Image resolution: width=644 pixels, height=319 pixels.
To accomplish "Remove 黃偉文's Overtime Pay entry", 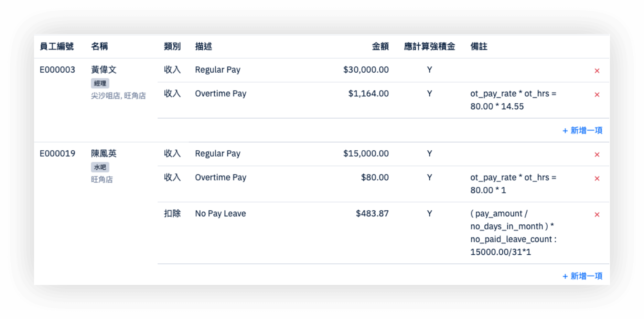I will click(597, 95).
